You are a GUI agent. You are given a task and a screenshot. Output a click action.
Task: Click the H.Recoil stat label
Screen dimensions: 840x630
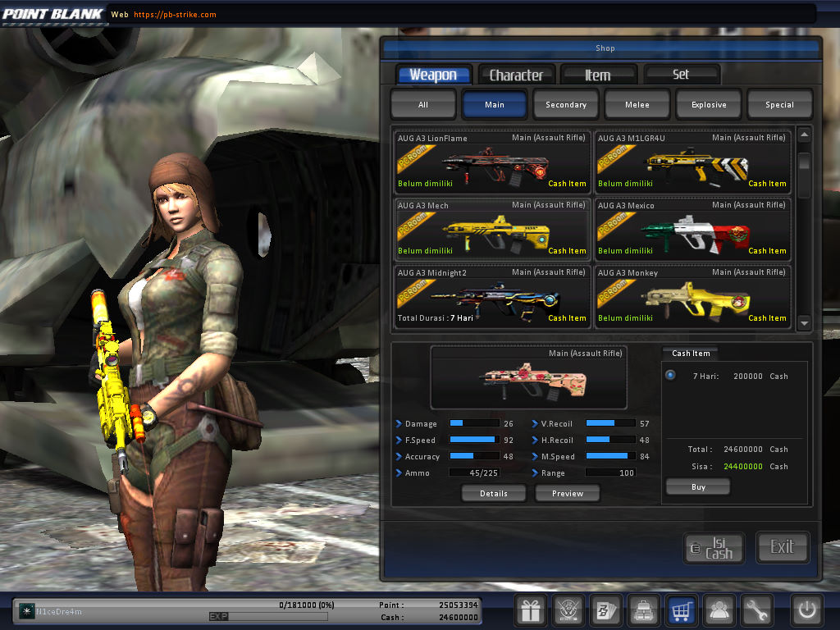click(557, 441)
